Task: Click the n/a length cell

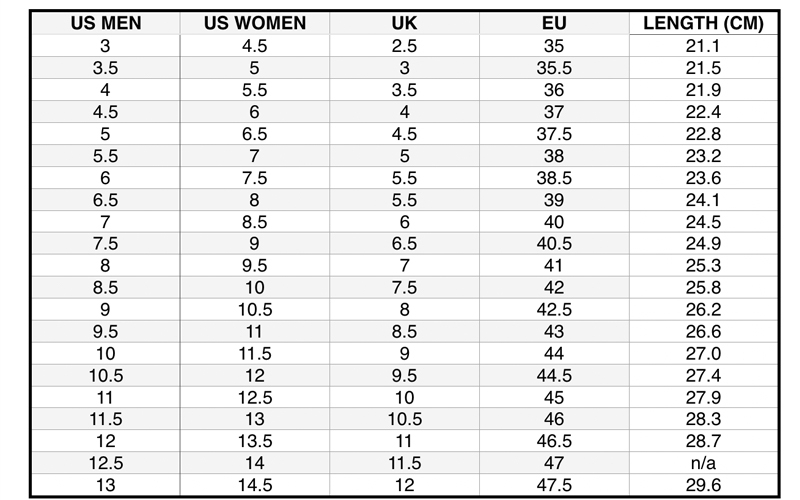Action: coord(703,463)
